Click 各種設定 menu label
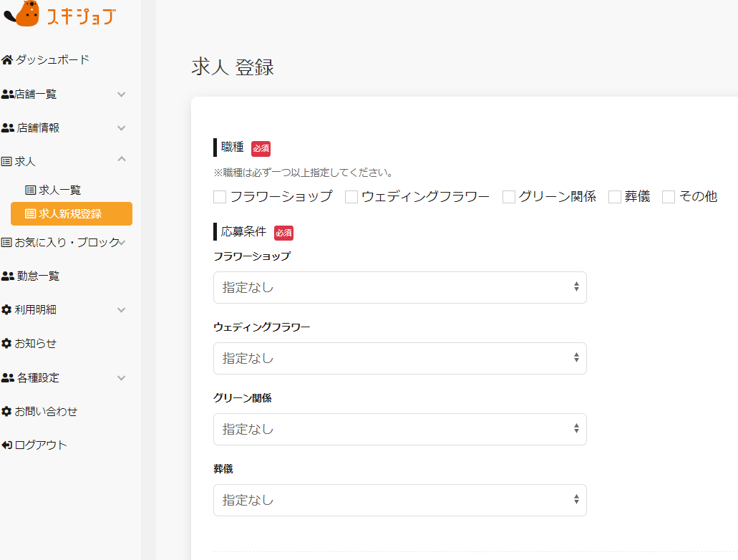Screen dimensions: 738x560 click(38, 377)
